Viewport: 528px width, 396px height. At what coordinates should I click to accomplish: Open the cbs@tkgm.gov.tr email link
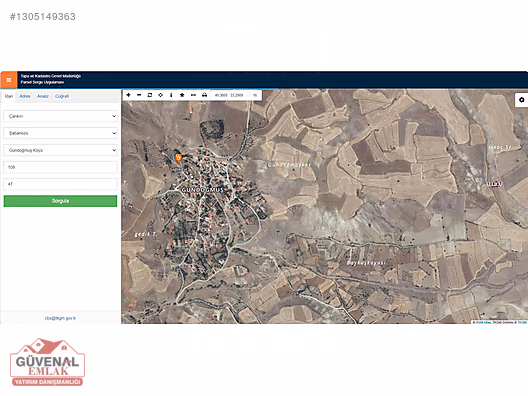tap(60, 318)
